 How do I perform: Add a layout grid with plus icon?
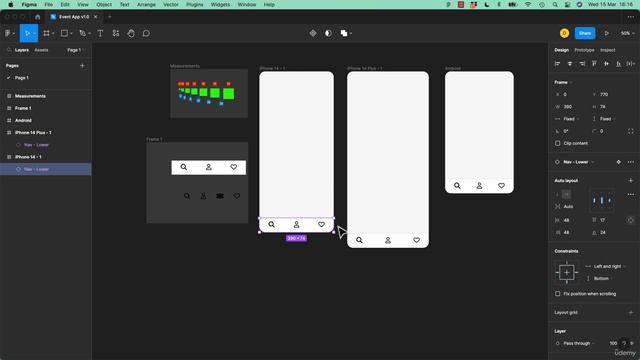pyautogui.click(x=631, y=313)
